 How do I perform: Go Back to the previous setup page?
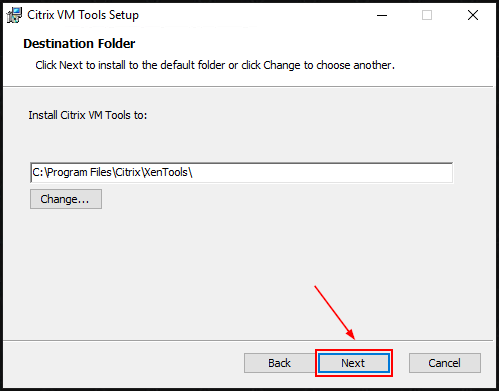(x=279, y=363)
